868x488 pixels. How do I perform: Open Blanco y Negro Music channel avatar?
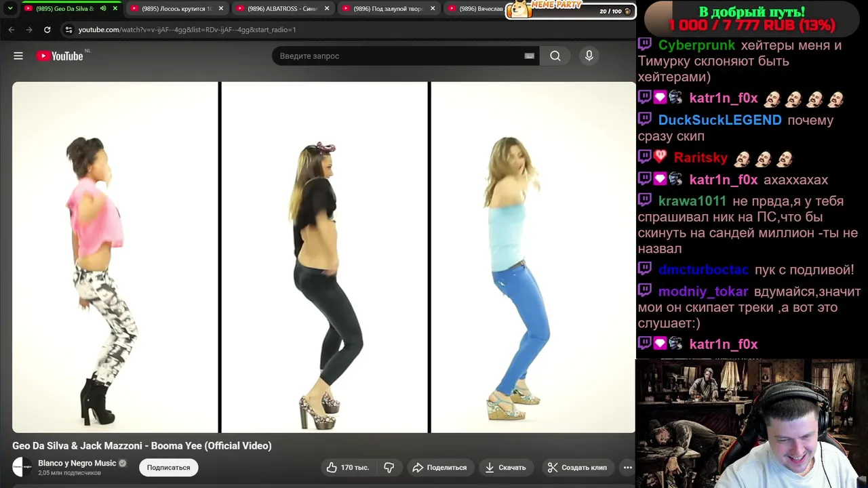(x=22, y=467)
